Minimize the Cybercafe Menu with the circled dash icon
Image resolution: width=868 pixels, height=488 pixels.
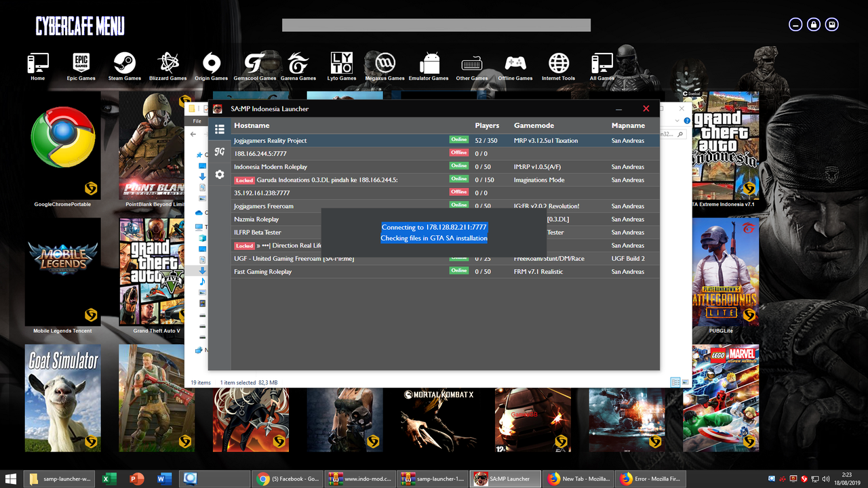[x=796, y=24]
